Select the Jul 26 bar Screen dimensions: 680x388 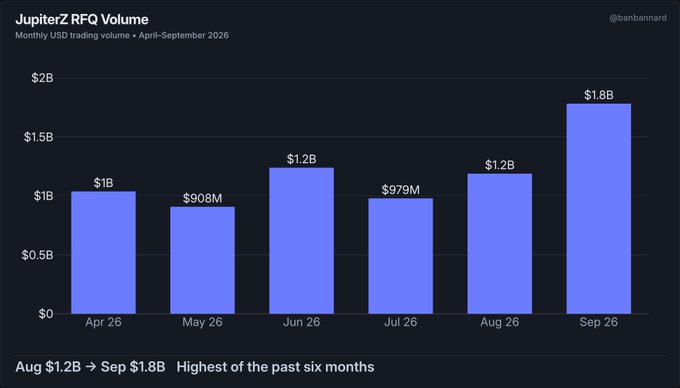pos(401,256)
